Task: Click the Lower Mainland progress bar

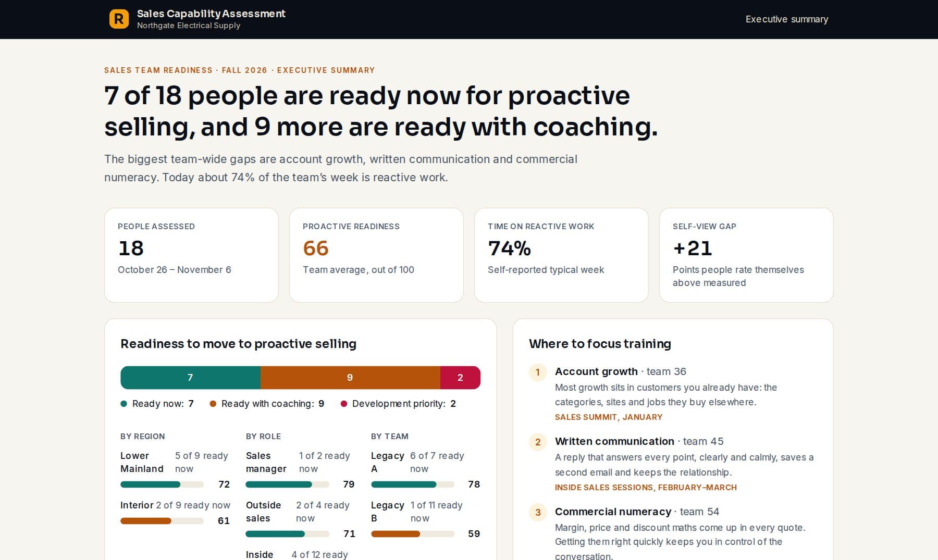Action: click(162, 484)
